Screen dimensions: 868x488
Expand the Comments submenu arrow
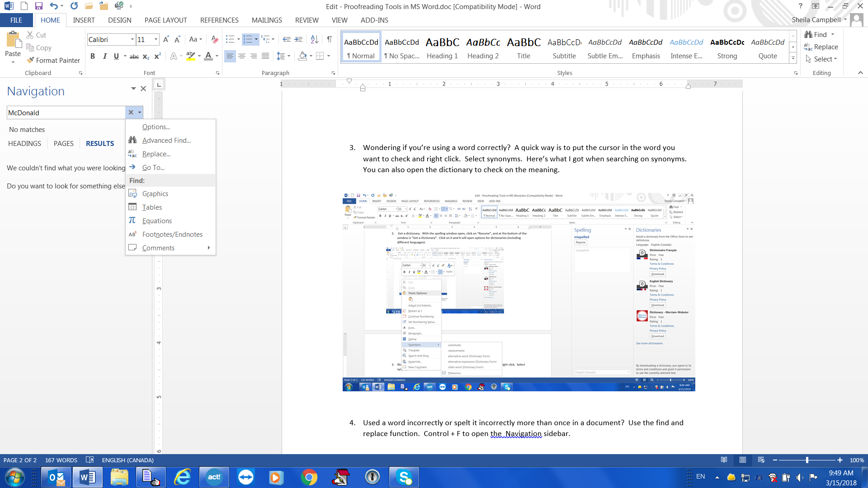tap(209, 248)
